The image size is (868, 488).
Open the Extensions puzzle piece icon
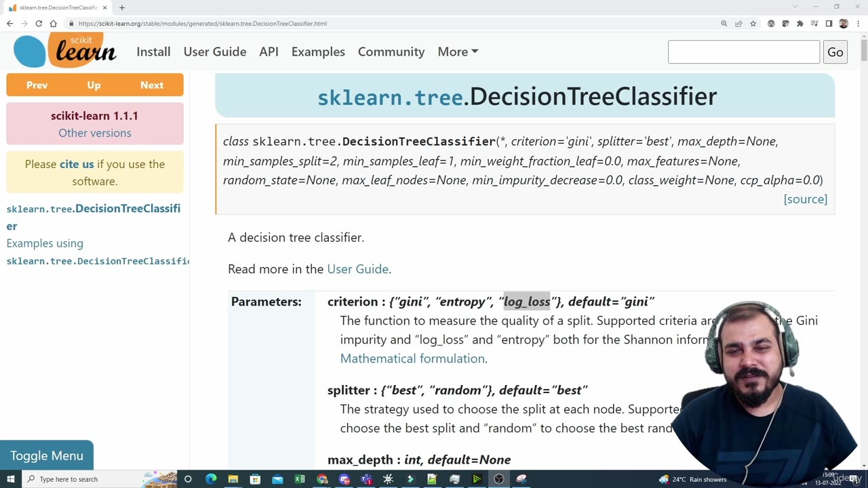800,23
